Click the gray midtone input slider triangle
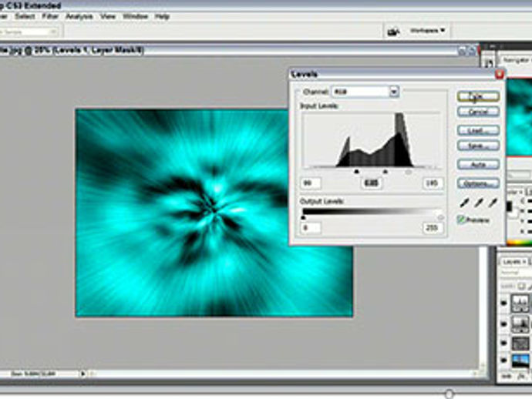Viewport: 532px width, 399px height. click(385, 172)
